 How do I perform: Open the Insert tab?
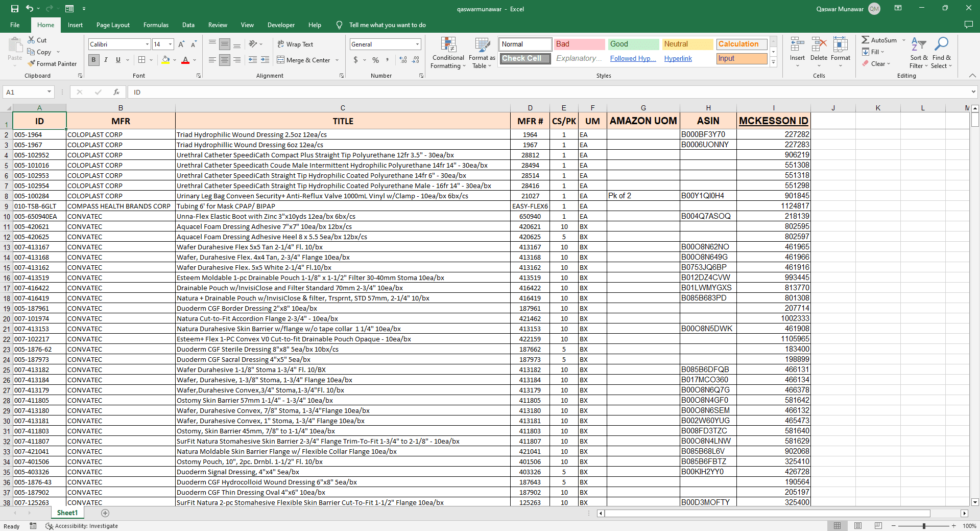[75, 25]
